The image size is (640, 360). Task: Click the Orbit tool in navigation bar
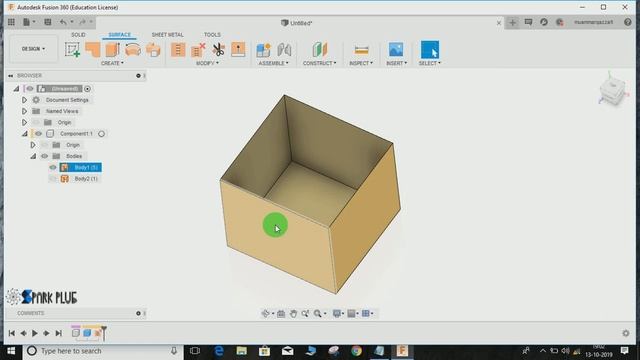(x=266, y=313)
